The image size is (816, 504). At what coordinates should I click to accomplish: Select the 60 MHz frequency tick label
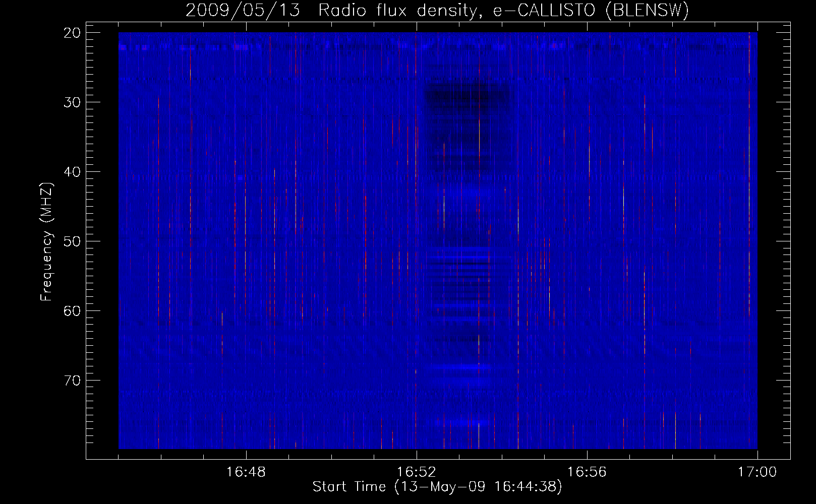[x=73, y=311]
